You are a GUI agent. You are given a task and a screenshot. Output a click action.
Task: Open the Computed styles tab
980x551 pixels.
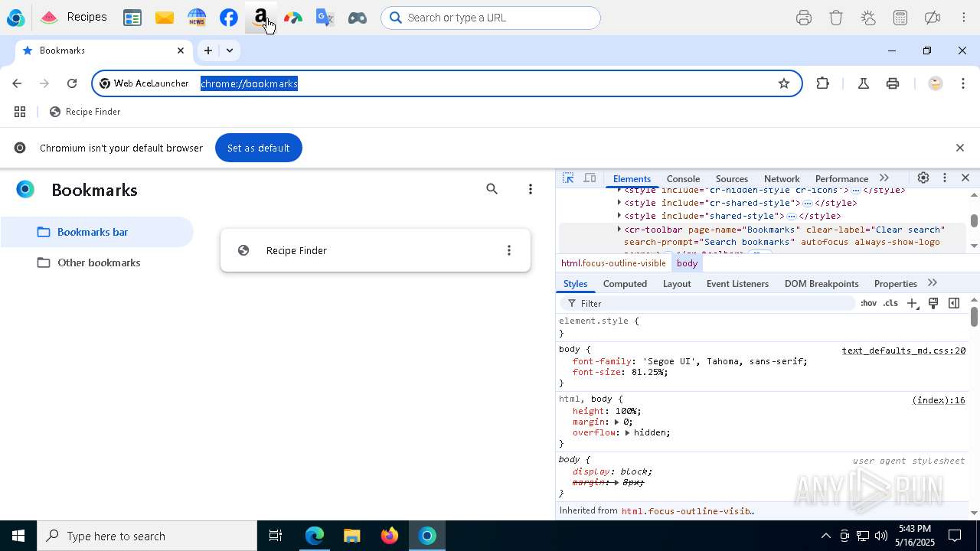click(x=625, y=283)
